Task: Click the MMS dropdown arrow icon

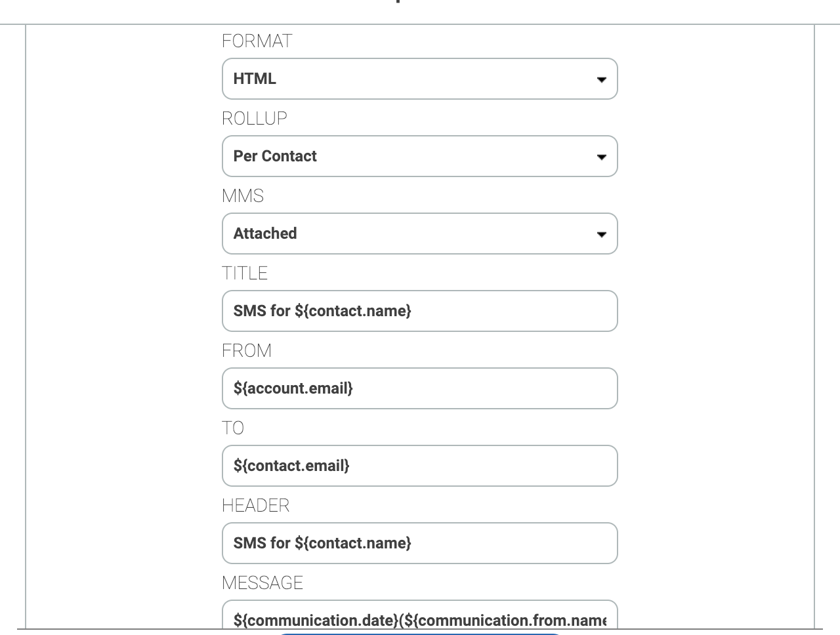Action: (x=601, y=235)
